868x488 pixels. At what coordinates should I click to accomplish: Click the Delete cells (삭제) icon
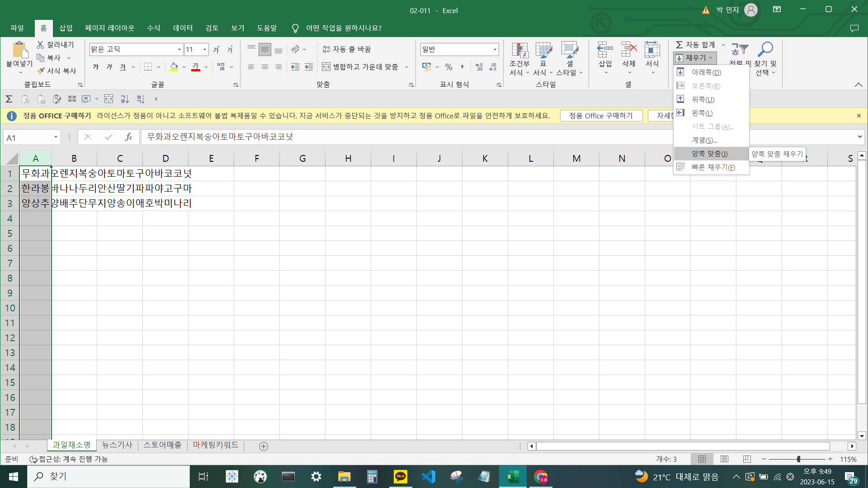point(629,50)
